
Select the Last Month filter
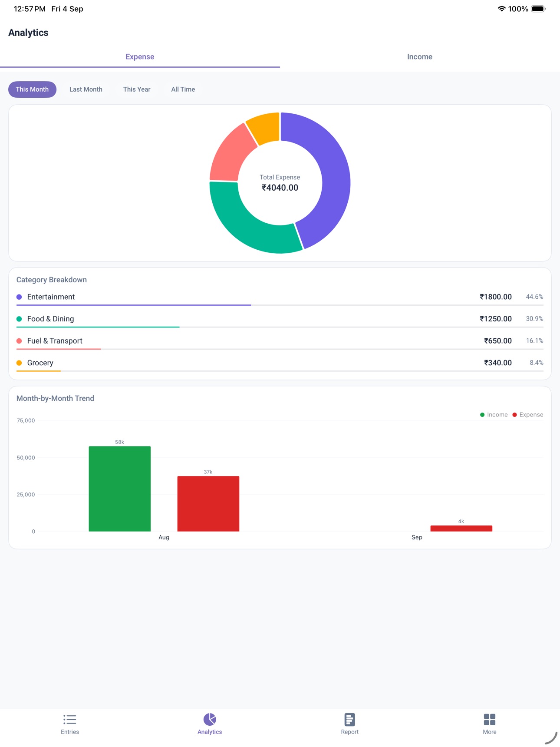point(86,89)
